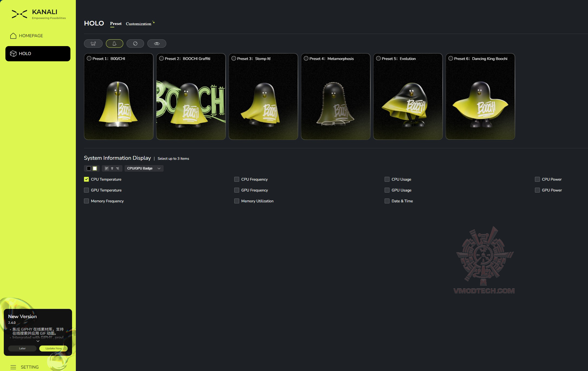Image resolution: width=588 pixels, height=371 pixels.
Task: Switch to the Preset tab
Action: pos(116,24)
